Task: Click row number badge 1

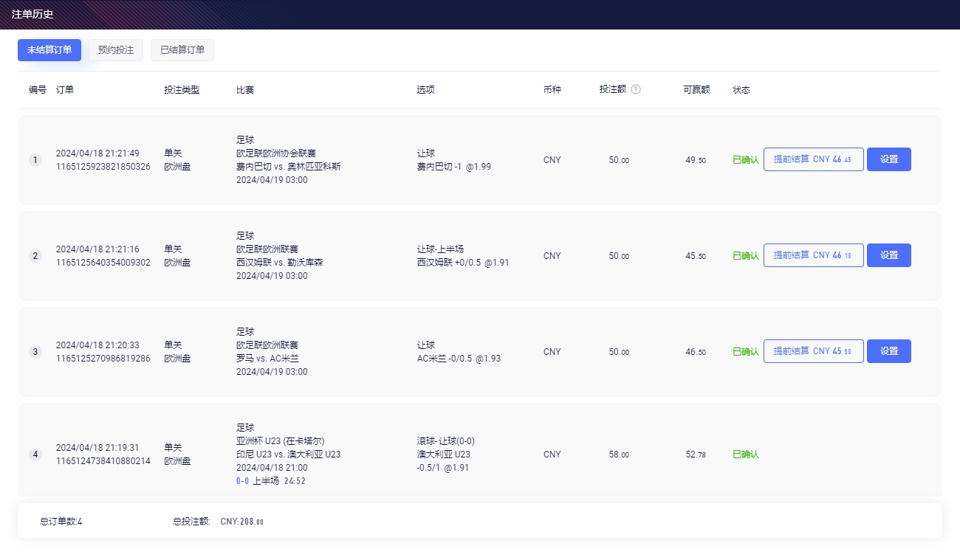Action: click(35, 160)
